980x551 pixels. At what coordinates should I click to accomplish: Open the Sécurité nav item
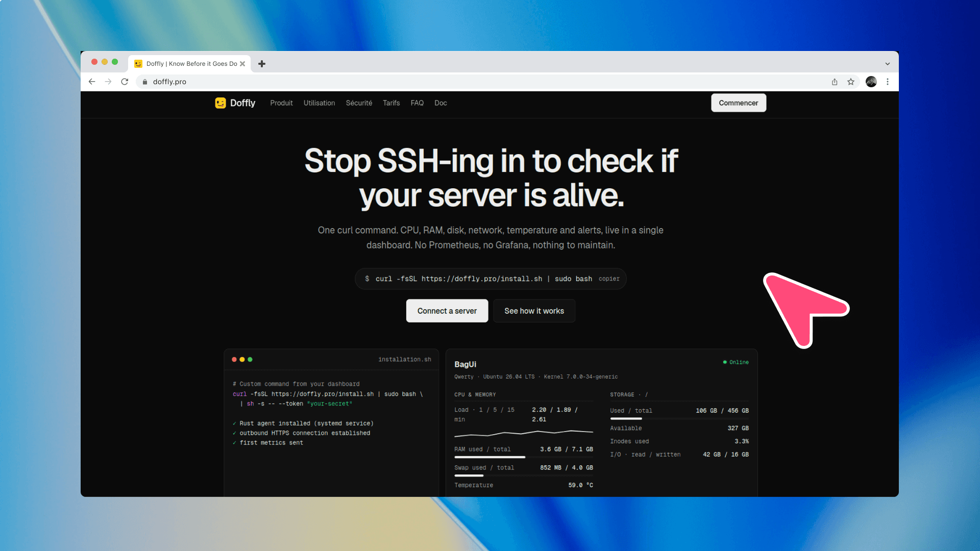[x=359, y=103]
